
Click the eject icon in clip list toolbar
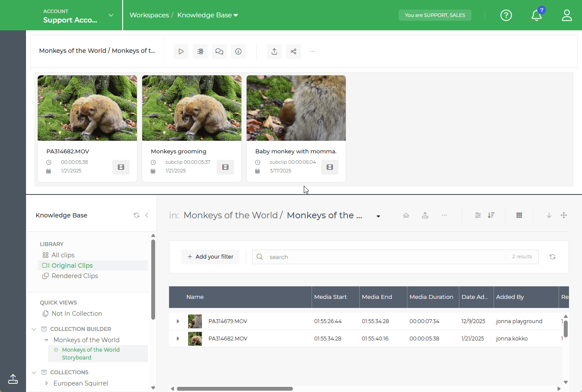point(406,215)
